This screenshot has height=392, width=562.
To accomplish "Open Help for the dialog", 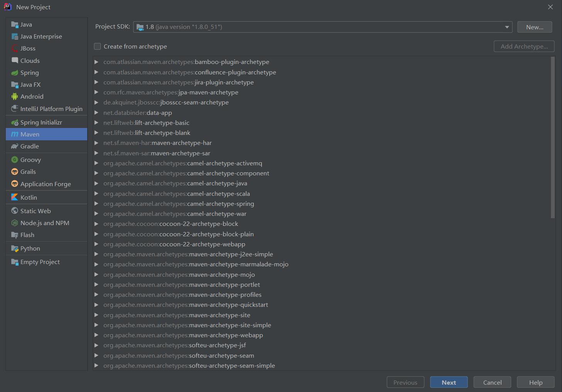I will [x=536, y=382].
